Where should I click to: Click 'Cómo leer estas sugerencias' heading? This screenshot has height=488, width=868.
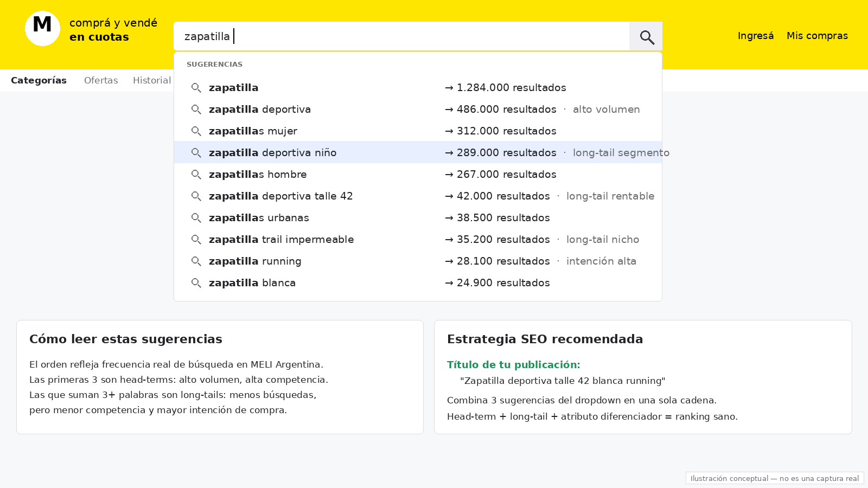click(x=126, y=339)
